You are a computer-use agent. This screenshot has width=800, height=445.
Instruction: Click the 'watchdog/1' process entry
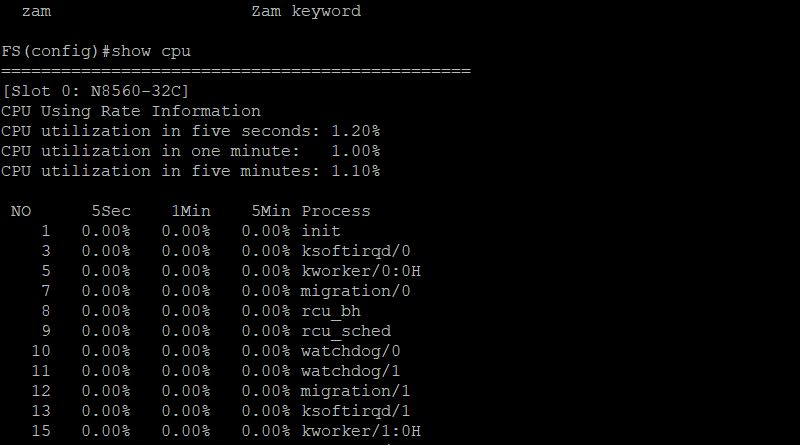coord(351,371)
